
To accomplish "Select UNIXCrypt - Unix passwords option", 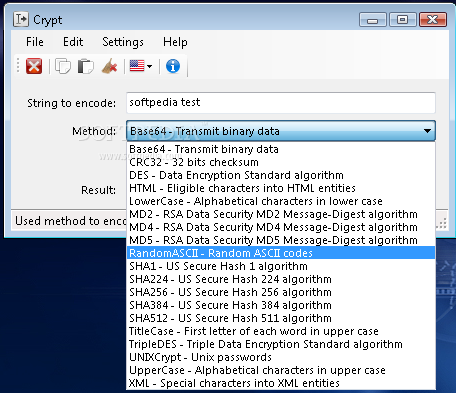I will [x=281, y=357].
